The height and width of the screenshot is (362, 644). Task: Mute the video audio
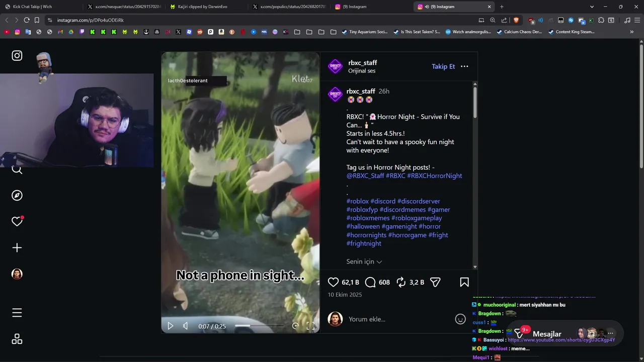tap(185, 326)
